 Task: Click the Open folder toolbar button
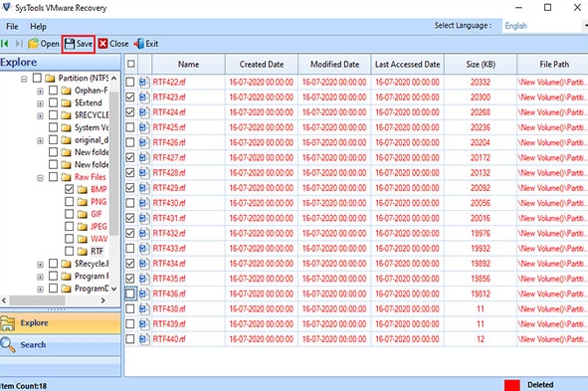[x=44, y=44]
